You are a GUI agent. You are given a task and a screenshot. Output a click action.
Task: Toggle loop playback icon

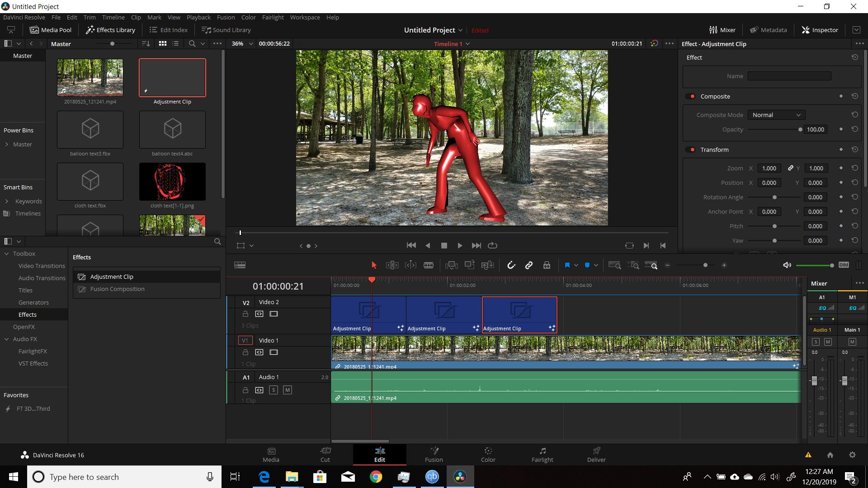point(493,245)
